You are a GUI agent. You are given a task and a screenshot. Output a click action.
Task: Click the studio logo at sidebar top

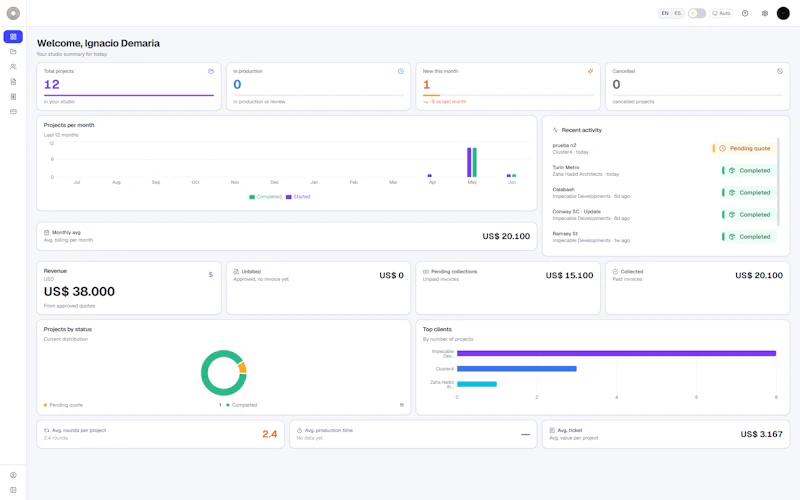coord(13,13)
